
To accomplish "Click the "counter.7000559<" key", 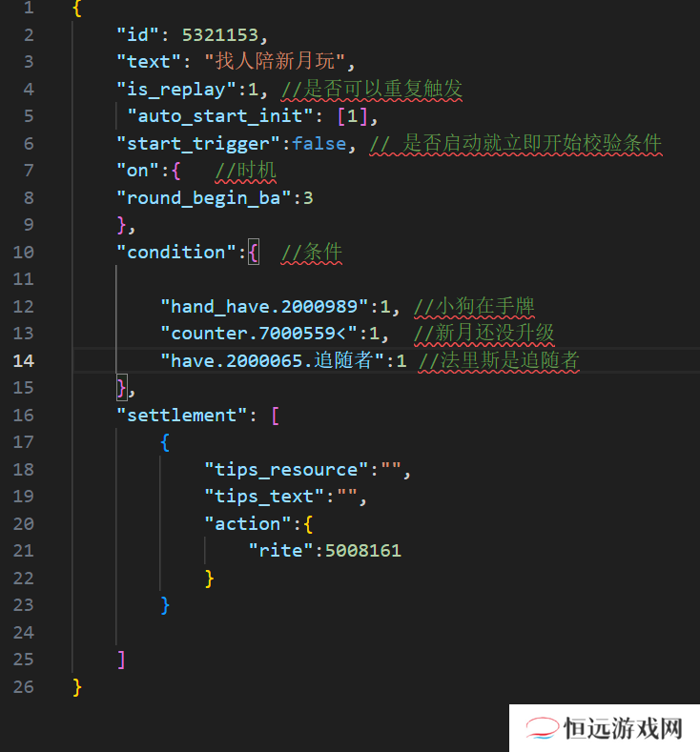I will 258,334.
